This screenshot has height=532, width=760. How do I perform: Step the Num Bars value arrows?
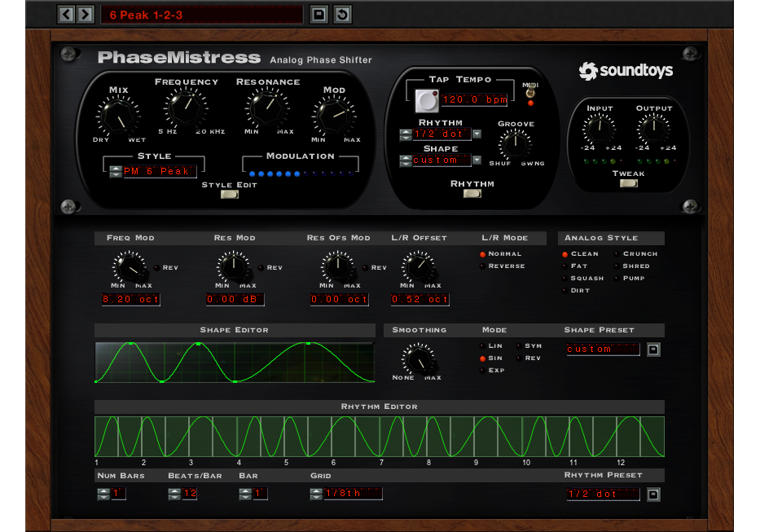click(103, 494)
